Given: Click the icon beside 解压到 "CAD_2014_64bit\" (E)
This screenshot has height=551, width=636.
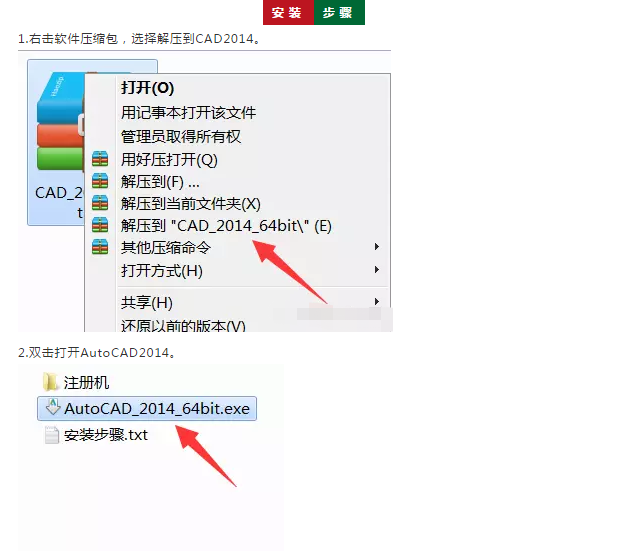Looking at the screenshot, I should (x=100, y=225).
